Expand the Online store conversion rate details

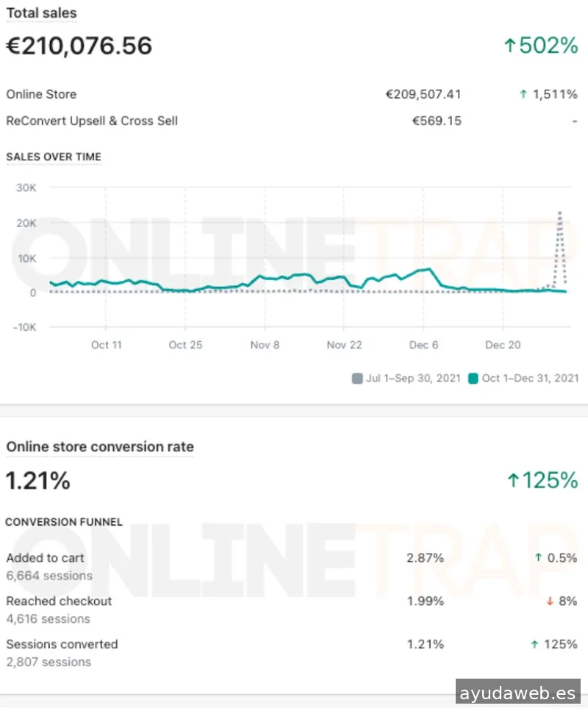pos(99,447)
